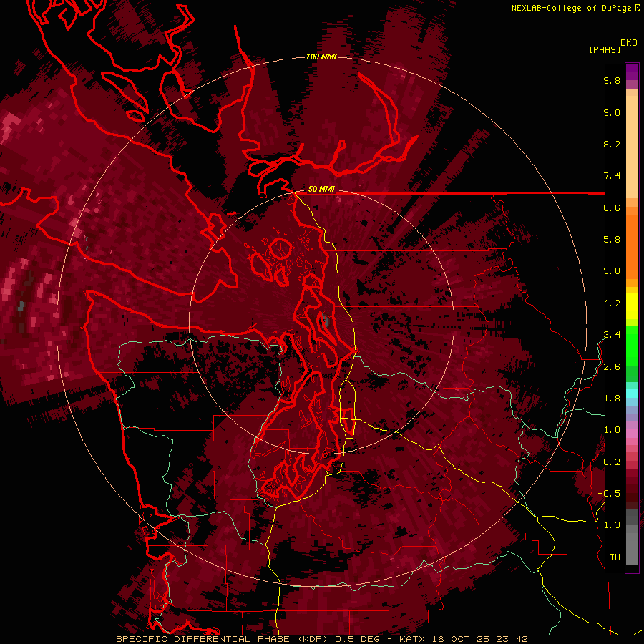Click the 4.2 scale value
644x644 pixels.
(x=612, y=303)
